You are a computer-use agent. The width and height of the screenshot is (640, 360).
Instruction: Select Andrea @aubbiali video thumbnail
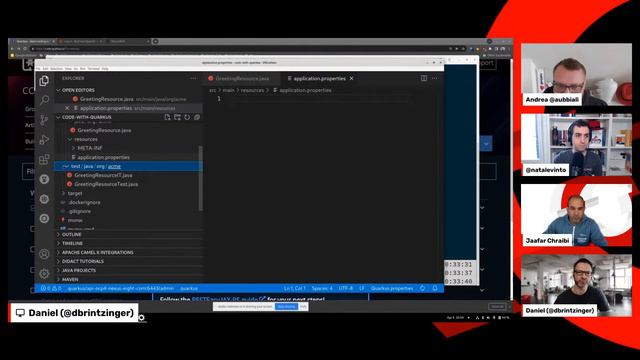point(576,75)
